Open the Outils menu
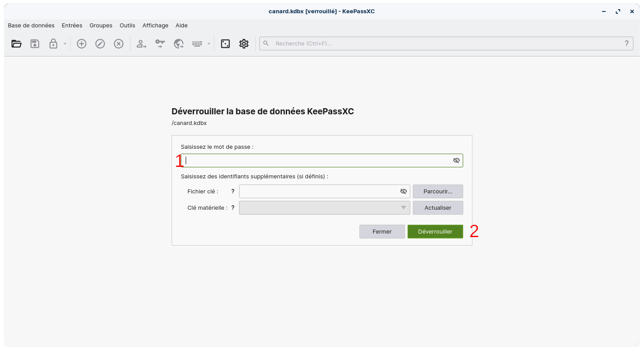 [127, 26]
